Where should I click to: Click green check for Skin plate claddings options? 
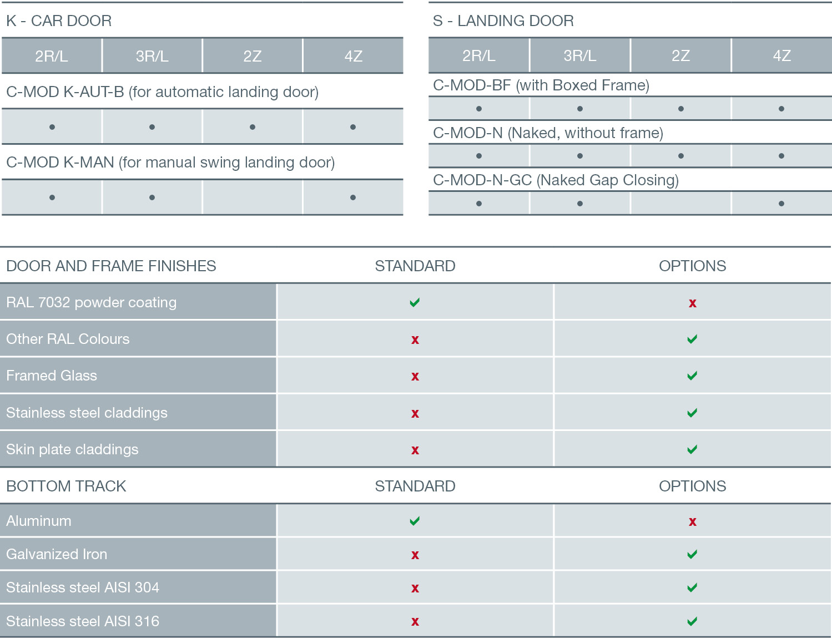692,449
